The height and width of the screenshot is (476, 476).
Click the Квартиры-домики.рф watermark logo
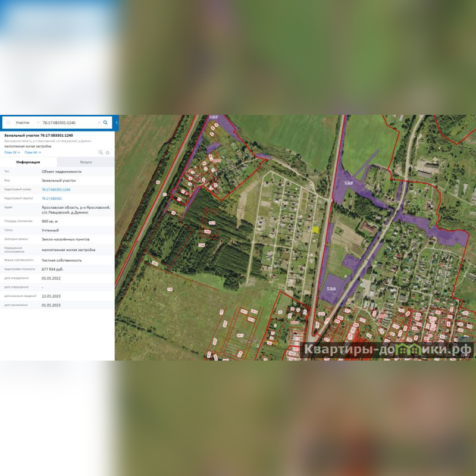pyautogui.click(x=388, y=350)
